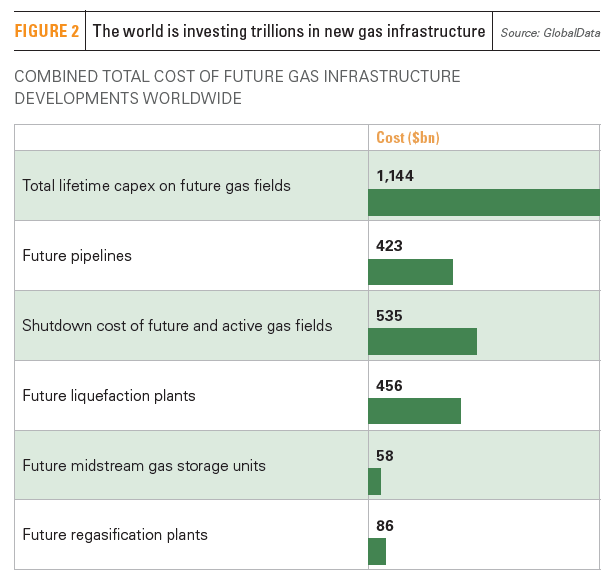The height and width of the screenshot is (582, 610).
Task: Click the small 58 gas storage bar
Action: coord(375,481)
